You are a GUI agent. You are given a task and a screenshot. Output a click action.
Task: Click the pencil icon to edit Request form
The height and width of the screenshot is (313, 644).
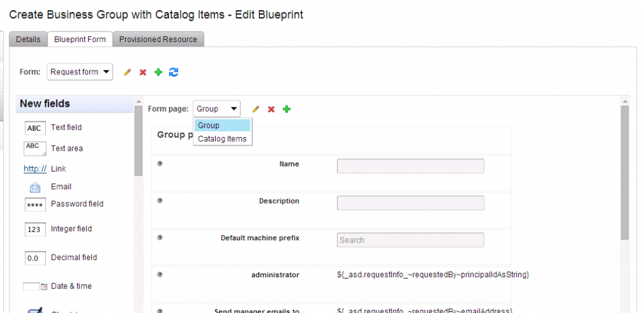(x=128, y=72)
